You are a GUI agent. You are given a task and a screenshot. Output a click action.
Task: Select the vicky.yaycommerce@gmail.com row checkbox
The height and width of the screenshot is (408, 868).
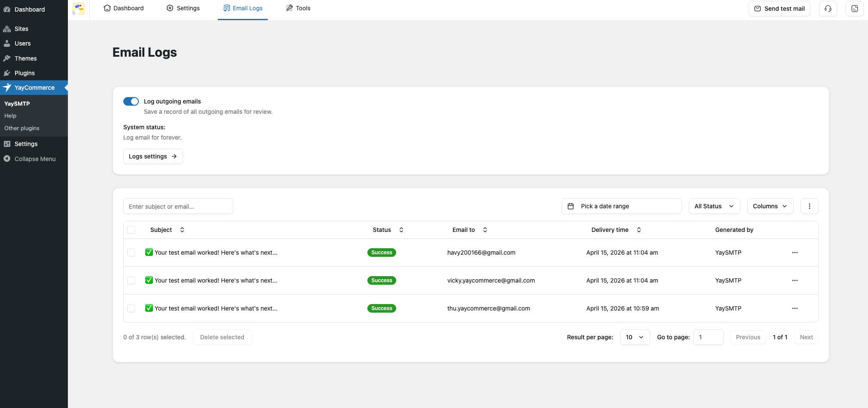coord(131,280)
